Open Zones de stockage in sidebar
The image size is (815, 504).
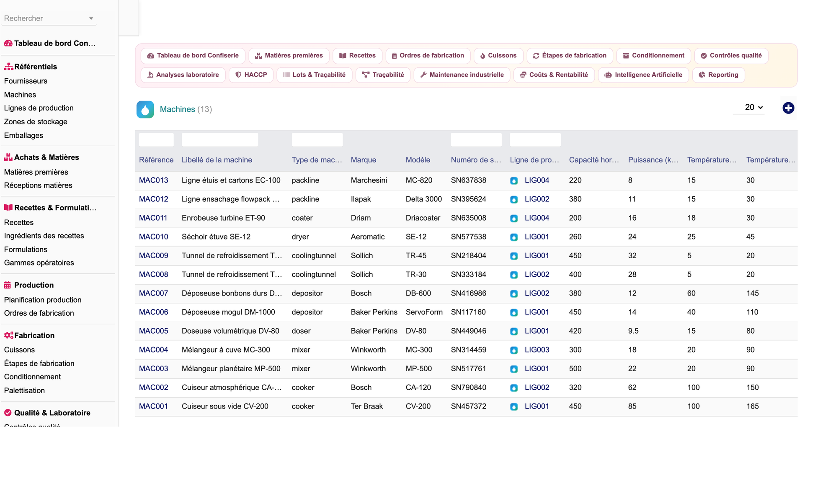coord(36,122)
